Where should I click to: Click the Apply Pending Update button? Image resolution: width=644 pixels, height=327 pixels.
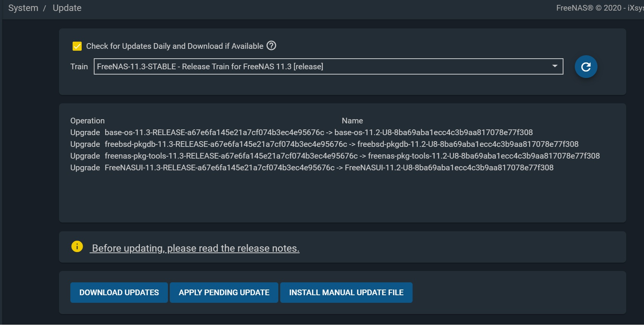coord(224,293)
